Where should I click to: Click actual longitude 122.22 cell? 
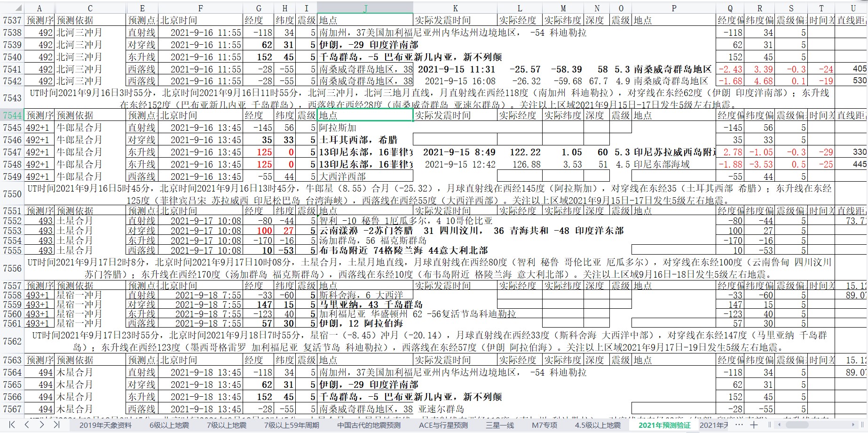(520, 152)
